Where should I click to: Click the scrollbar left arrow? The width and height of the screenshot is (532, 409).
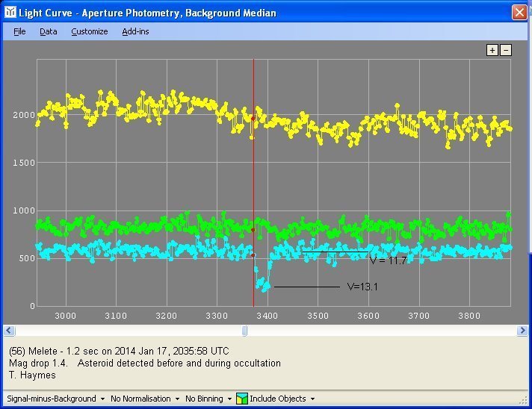7,331
